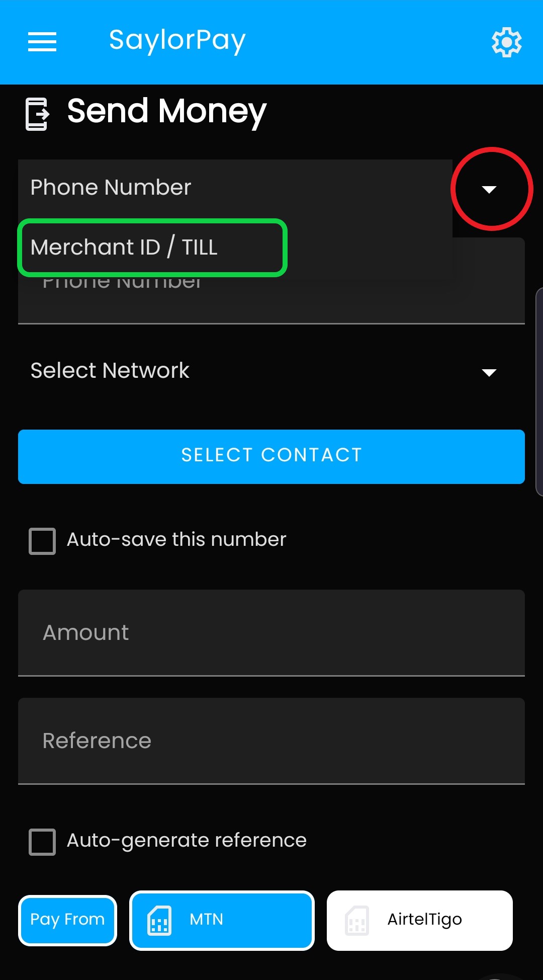Click the Send Money heading
The height and width of the screenshot is (980, 543).
(166, 112)
